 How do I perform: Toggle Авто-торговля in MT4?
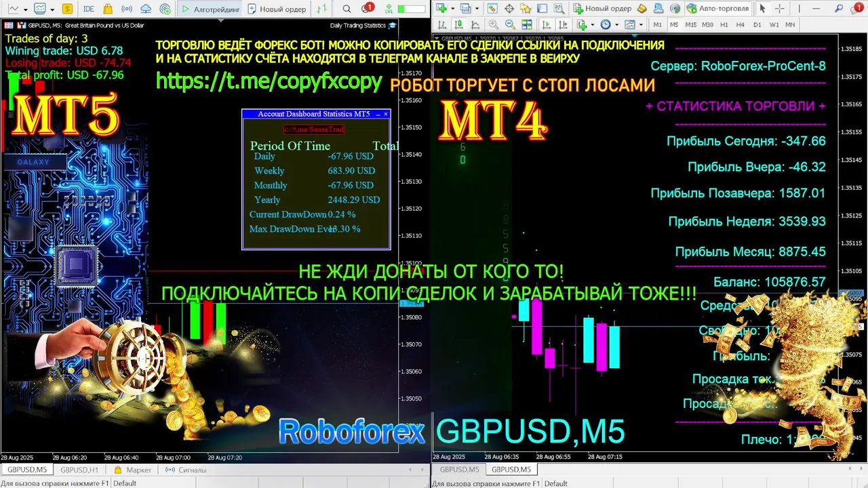click(x=717, y=9)
